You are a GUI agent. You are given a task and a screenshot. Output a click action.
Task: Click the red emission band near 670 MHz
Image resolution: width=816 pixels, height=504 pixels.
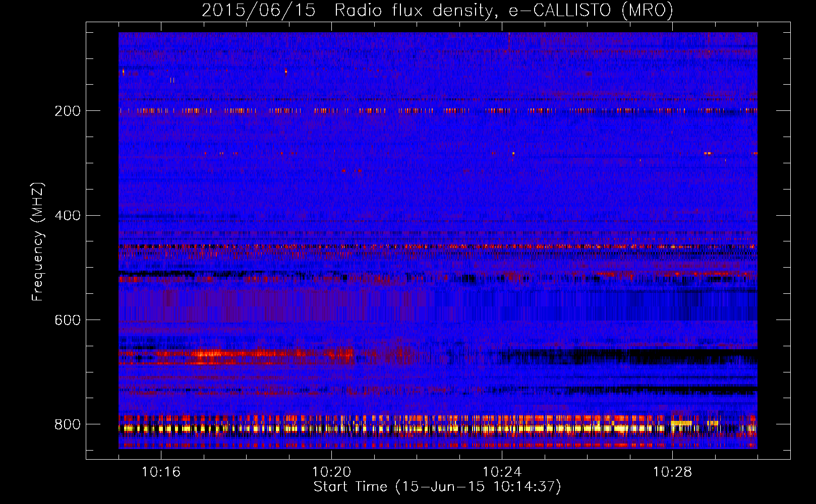237,357
